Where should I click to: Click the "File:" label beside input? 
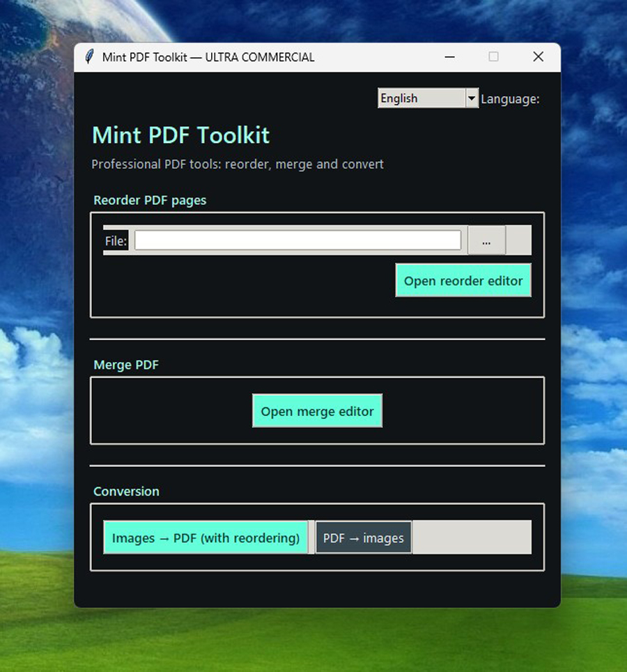(116, 241)
